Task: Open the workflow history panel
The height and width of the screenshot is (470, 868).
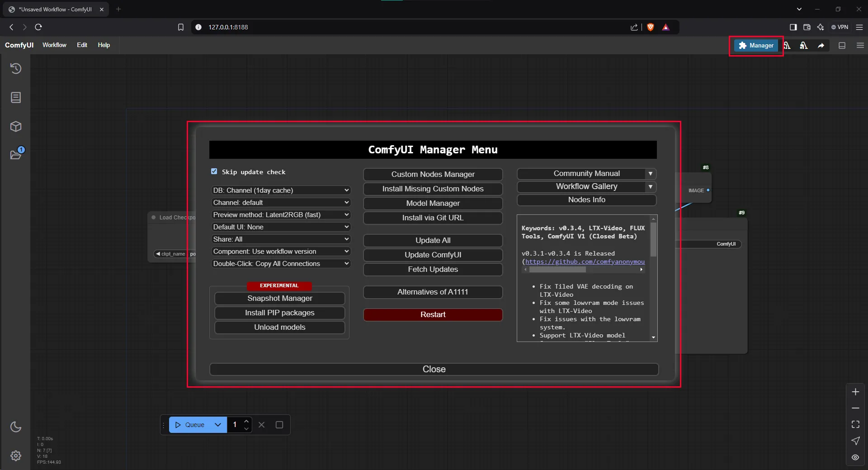Action: [x=16, y=69]
